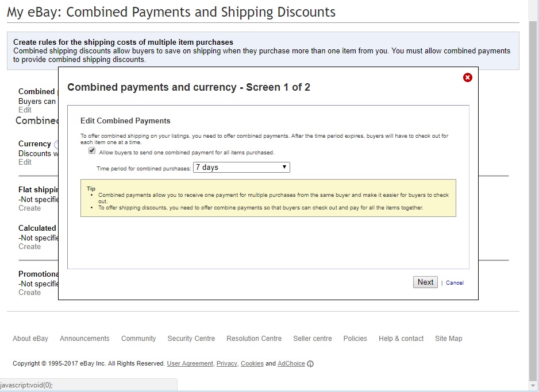
Task: Open Policies footer link
Action: pos(355,339)
